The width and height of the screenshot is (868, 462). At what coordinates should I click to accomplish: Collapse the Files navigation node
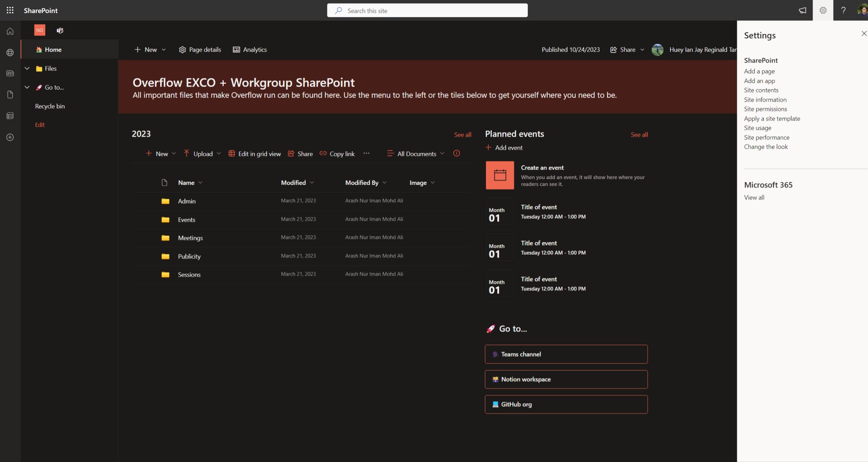coord(27,68)
